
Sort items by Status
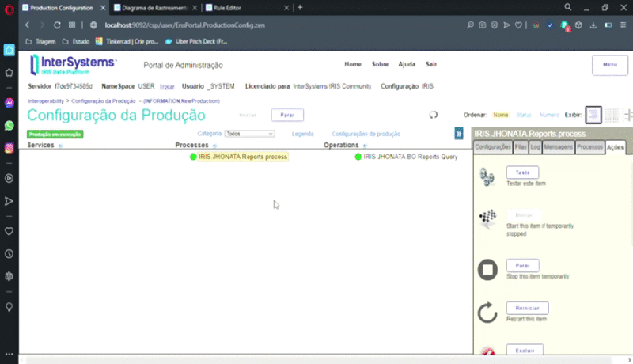coord(523,115)
